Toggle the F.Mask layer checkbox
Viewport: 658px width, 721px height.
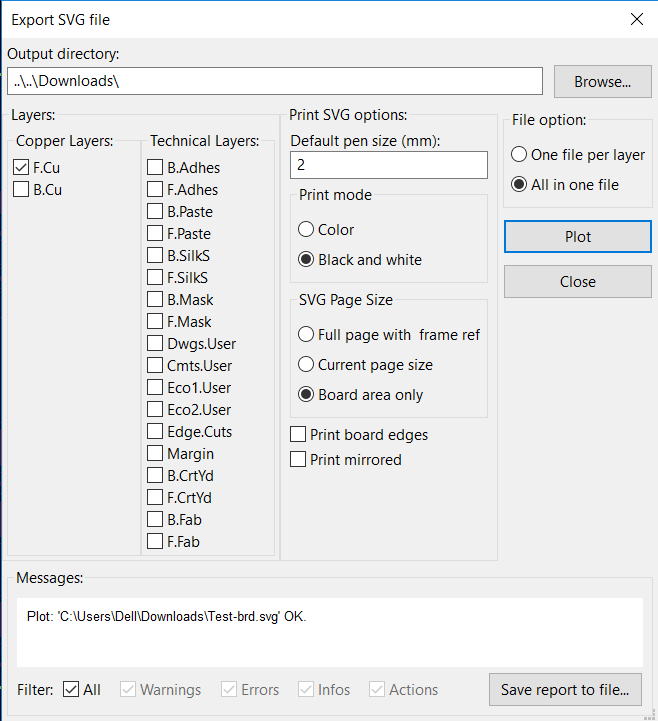pos(155,322)
